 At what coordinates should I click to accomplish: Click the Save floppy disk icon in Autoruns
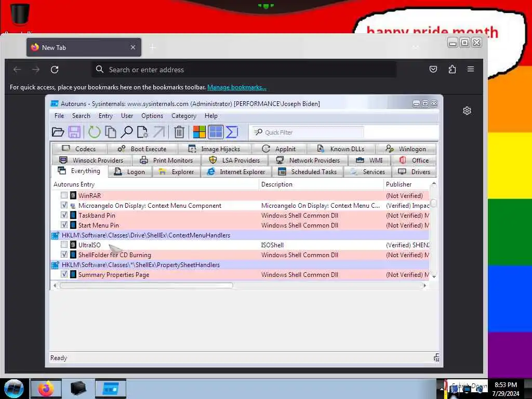[x=74, y=132]
